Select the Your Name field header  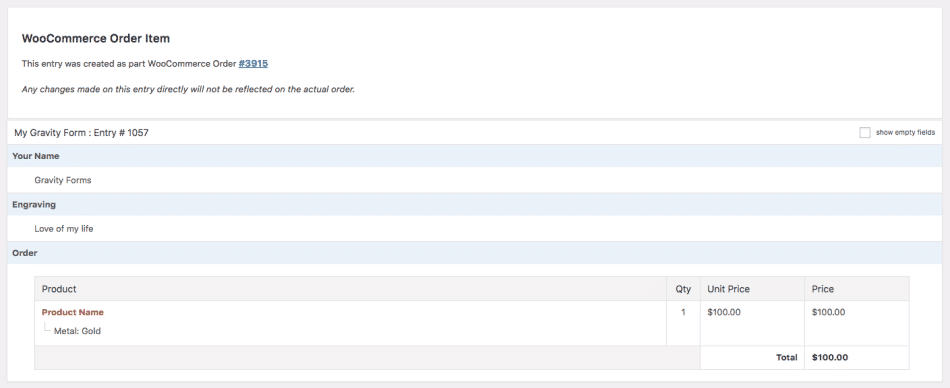point(475,156)
